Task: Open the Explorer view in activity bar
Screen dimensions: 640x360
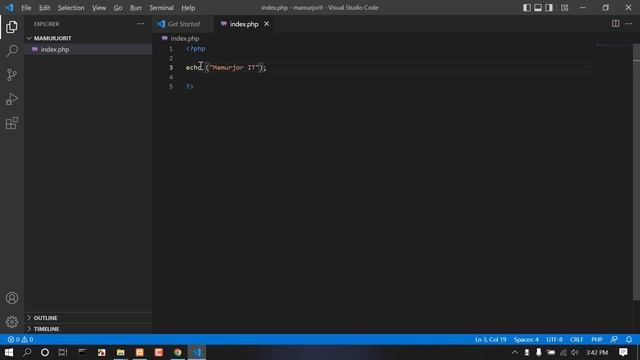Action: [12, 27]
